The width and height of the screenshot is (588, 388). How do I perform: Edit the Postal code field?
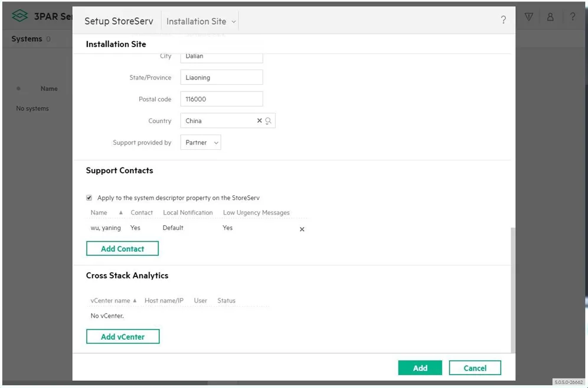coord(221,99)
